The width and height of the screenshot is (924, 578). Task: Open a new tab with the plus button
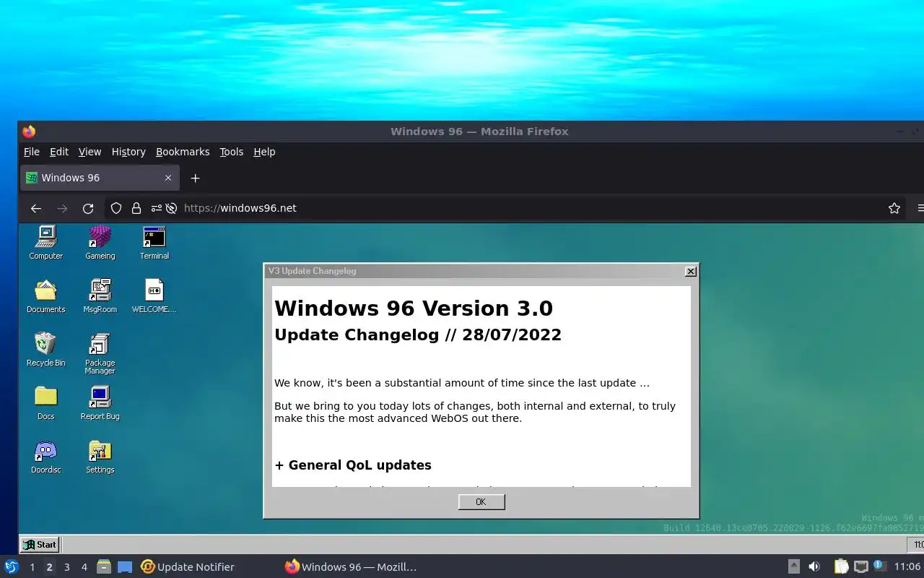pyautogui.click(x=195, y=178)
